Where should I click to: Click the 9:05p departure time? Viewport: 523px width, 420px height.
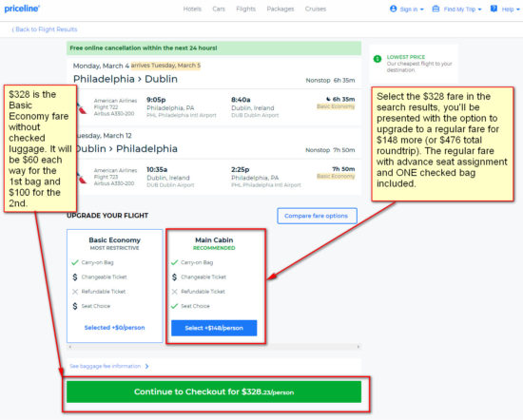coord(156,100)
